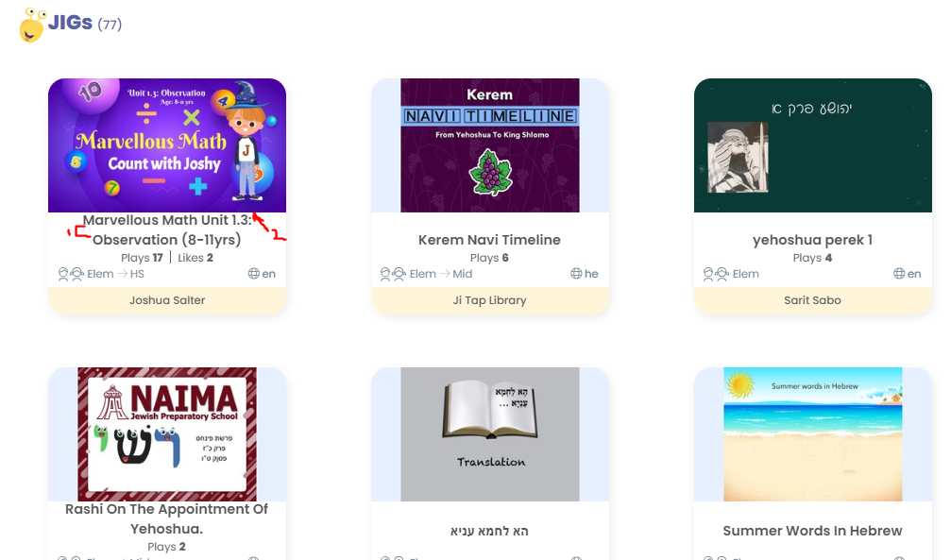This screenshot has height=560, width=951.
Task: Click the 'Summer Words In Hebrew' title
Action: 813,531
